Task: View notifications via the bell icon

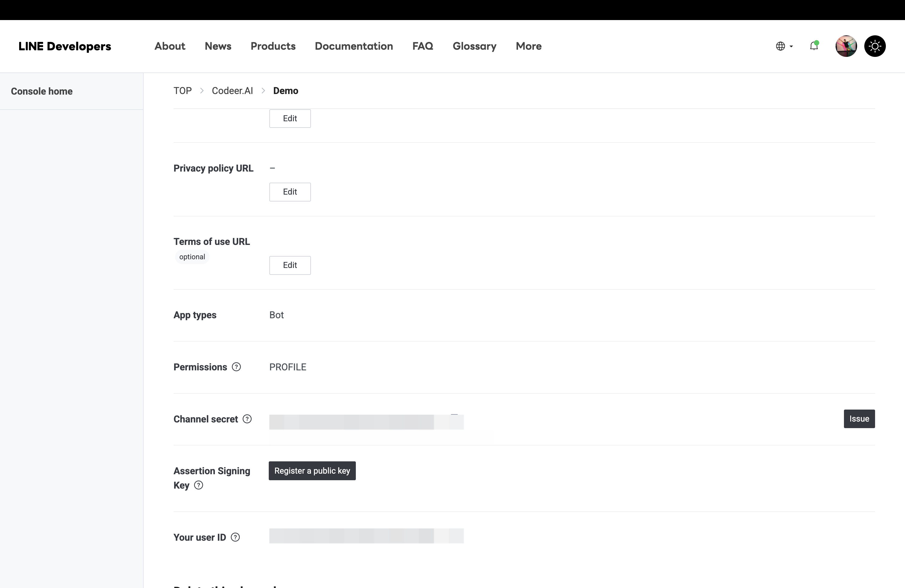Action: tap(814, 46)
